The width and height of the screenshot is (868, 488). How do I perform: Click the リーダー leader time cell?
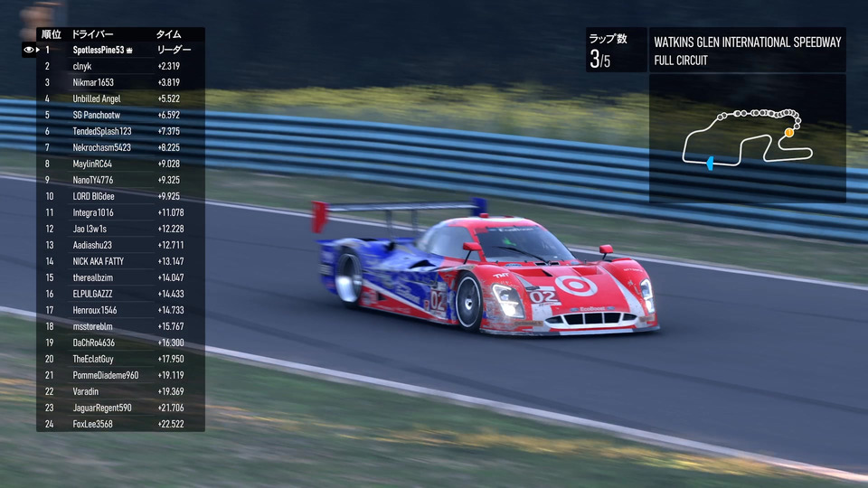coord(174,50)
